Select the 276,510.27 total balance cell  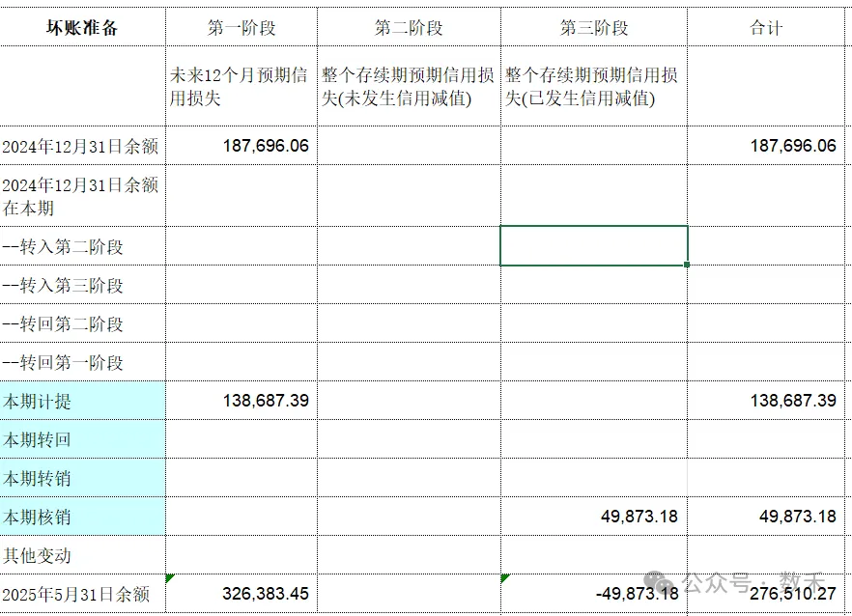point(766,594)
